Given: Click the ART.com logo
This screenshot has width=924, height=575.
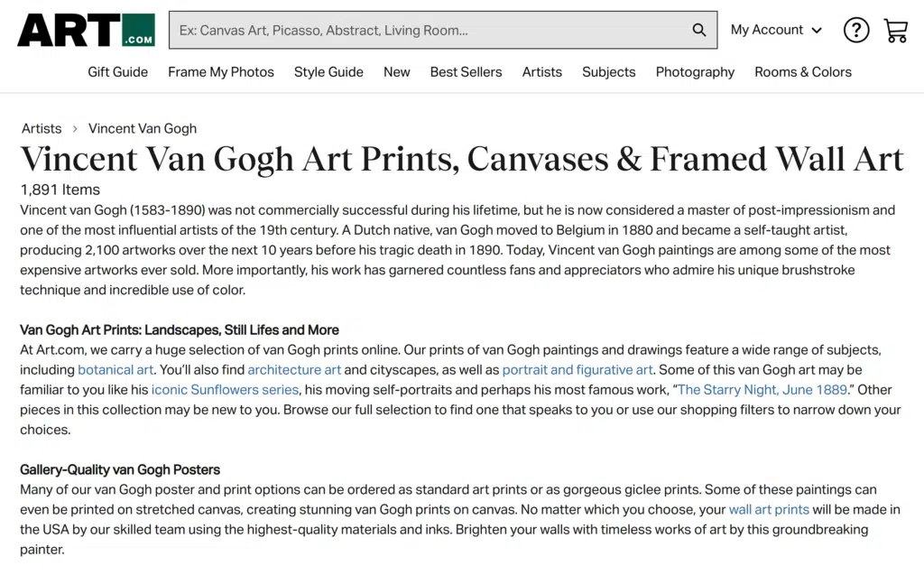Looking at the screenshot, I should [86, 30].
